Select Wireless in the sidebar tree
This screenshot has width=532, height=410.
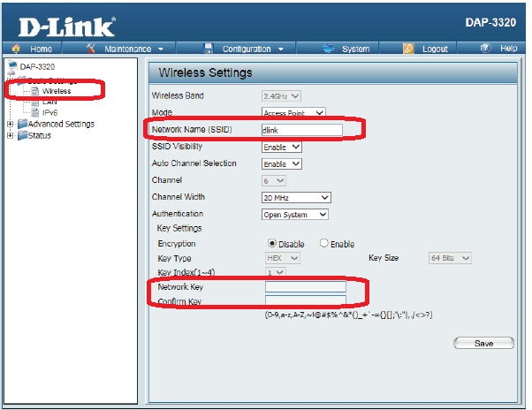(x=57, y=91)
